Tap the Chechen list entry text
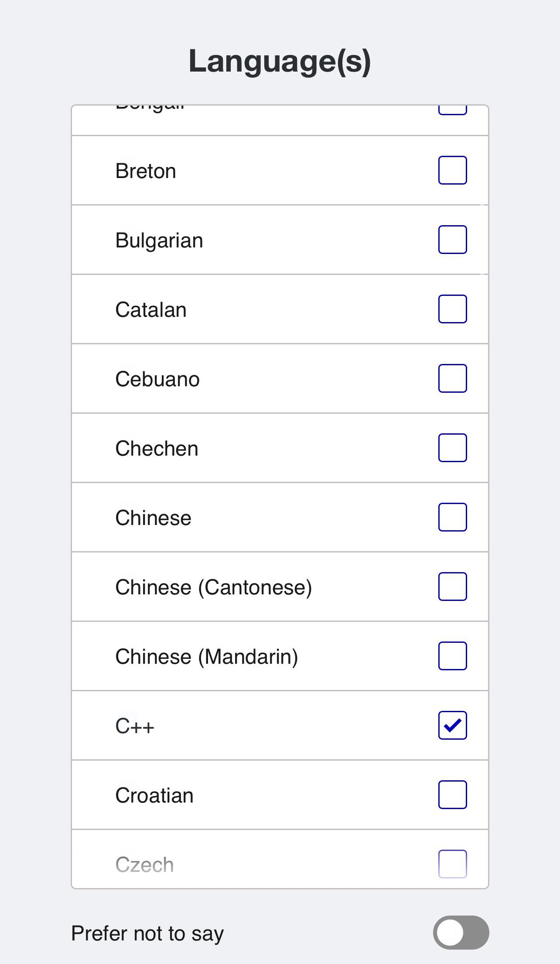This screenshot has width=560, height=964. coord(157,449)
